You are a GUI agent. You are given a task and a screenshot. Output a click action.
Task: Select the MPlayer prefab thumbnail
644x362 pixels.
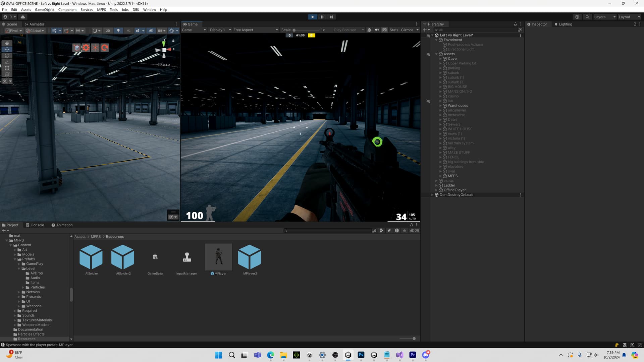coord(218,256)
